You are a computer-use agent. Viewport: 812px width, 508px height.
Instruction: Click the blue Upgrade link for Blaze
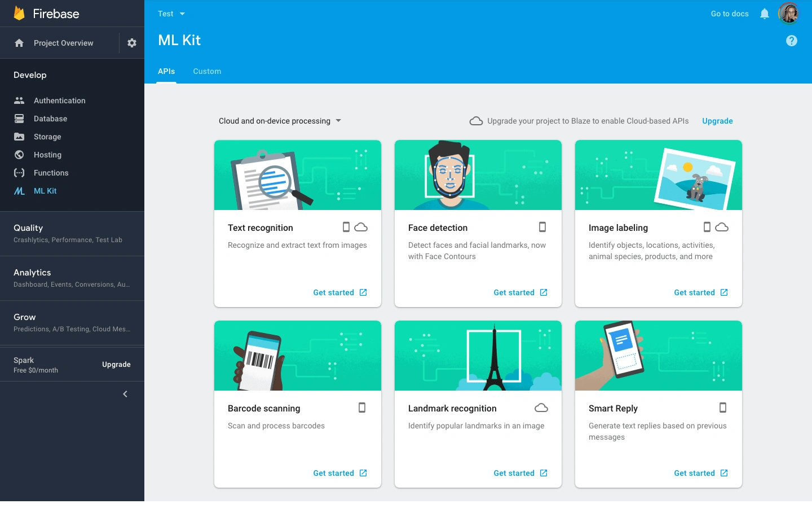click(x=717, y=121)
